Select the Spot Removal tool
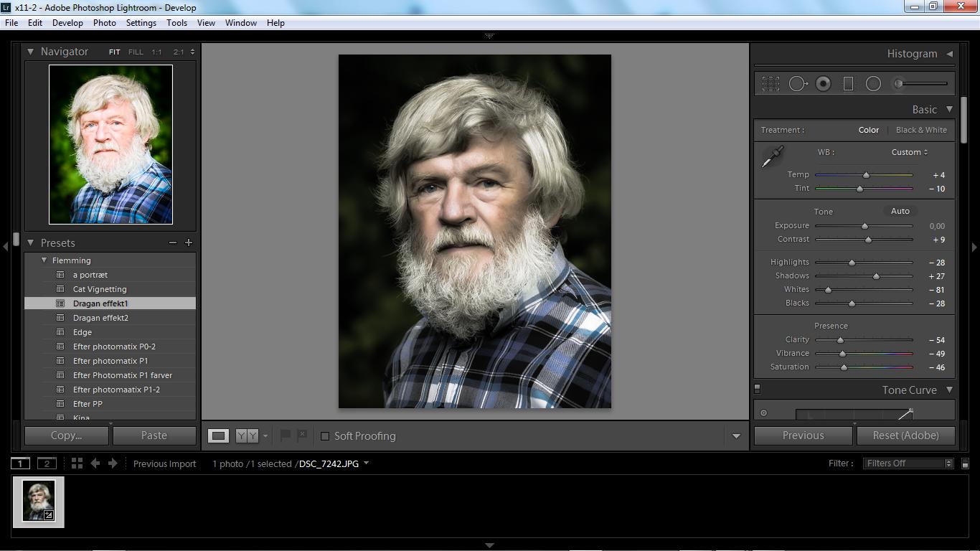Viewport: 980px width, 551px height. (797, 84)
